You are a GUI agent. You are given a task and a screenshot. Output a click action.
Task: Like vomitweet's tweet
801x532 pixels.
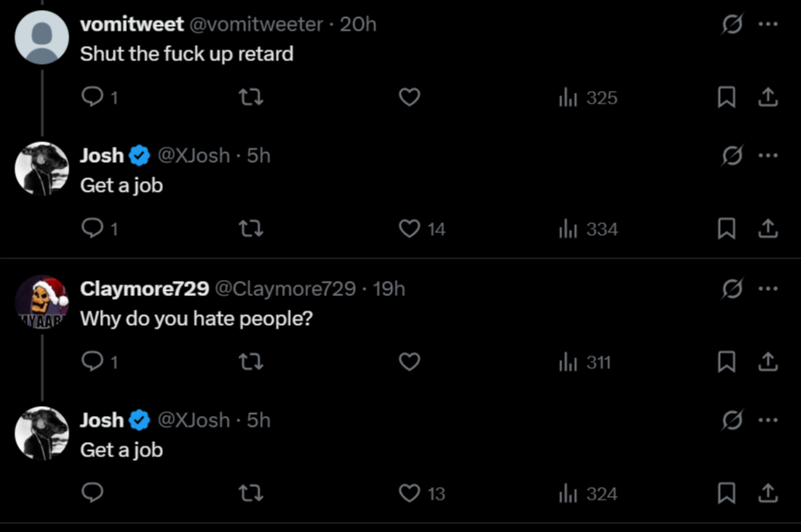click(410, 97)
